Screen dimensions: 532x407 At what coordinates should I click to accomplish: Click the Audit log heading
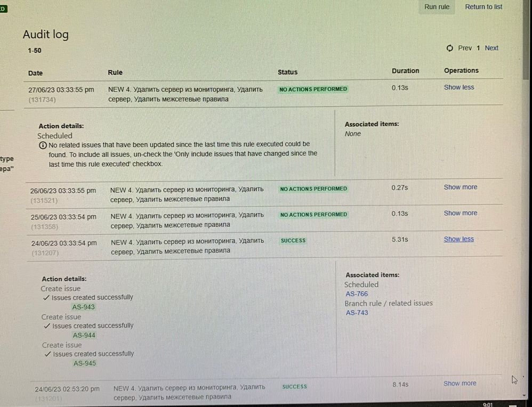point(45,35)
